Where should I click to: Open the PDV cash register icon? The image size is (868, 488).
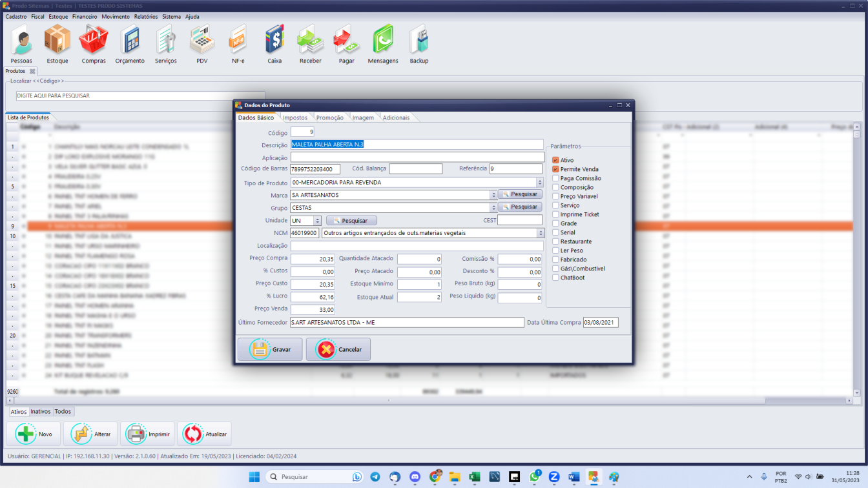tap(202, 44)
